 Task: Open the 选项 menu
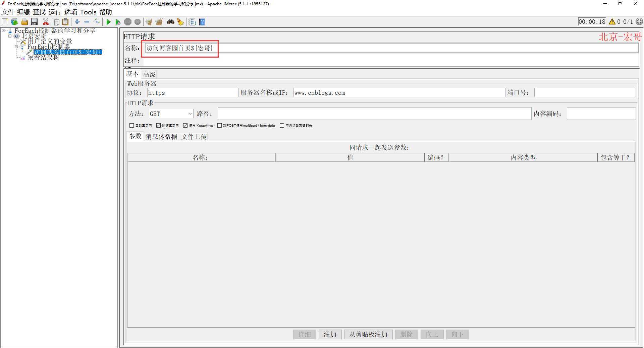tap(71, 12)
